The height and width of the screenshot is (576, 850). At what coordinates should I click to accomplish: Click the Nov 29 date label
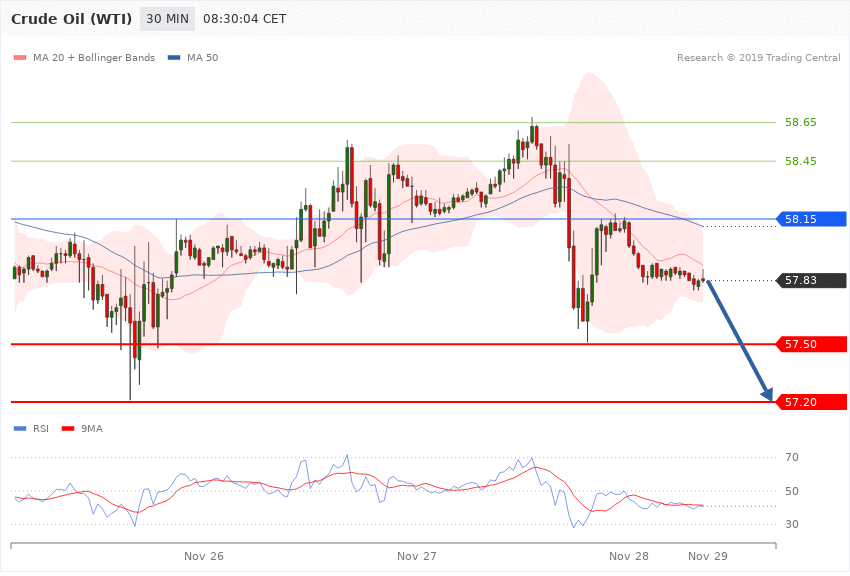[708, 556]
